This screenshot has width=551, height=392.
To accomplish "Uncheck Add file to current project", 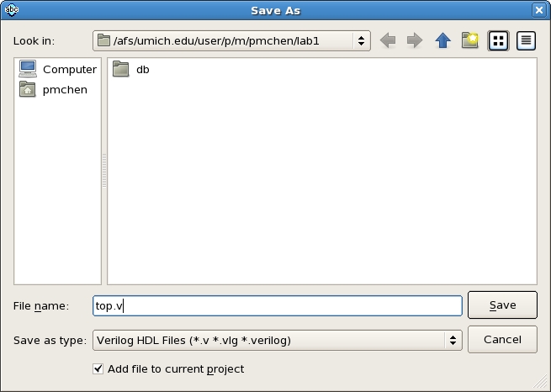I will coord(98,368).
